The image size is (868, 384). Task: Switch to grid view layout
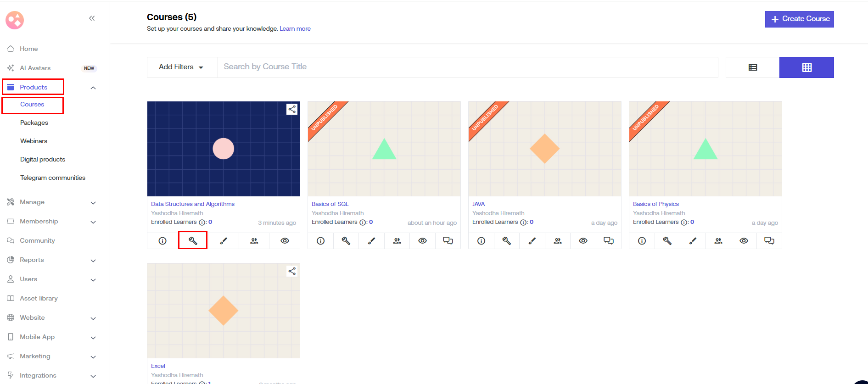[806, 67]
